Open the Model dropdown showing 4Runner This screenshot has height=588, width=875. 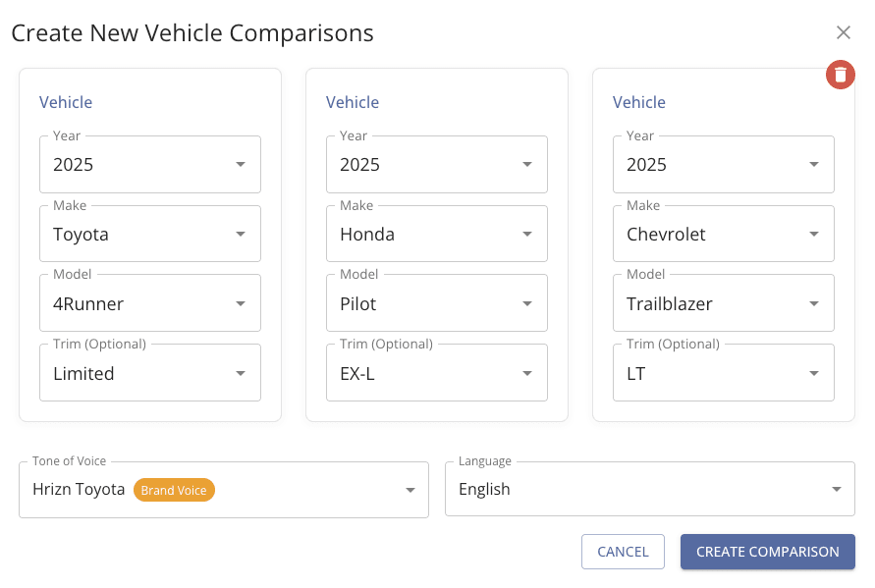pyautogui.click(x=150, y=304)
